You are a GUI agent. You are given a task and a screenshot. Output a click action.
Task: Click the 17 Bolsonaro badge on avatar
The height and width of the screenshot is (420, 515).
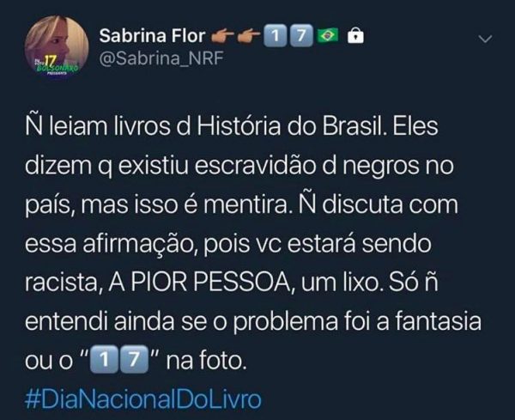coord(56,66)
